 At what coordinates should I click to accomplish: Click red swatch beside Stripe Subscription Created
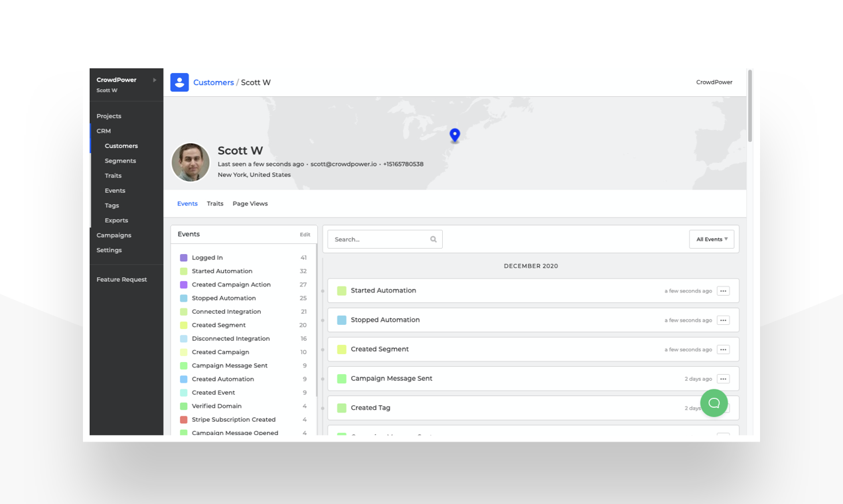184,420
